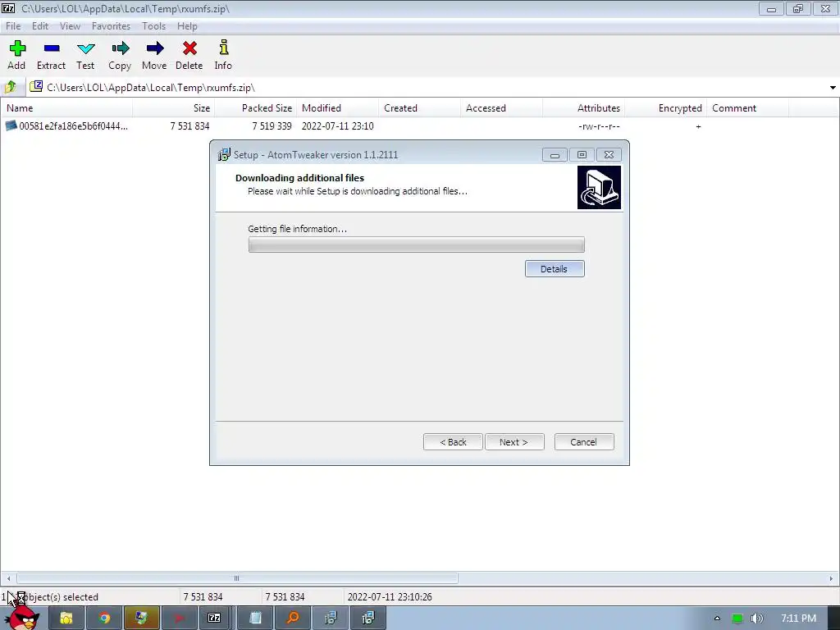Open the 7z File Manager taskbar icon
This screenshot has height=630, width=840.
tap(214, 619)
